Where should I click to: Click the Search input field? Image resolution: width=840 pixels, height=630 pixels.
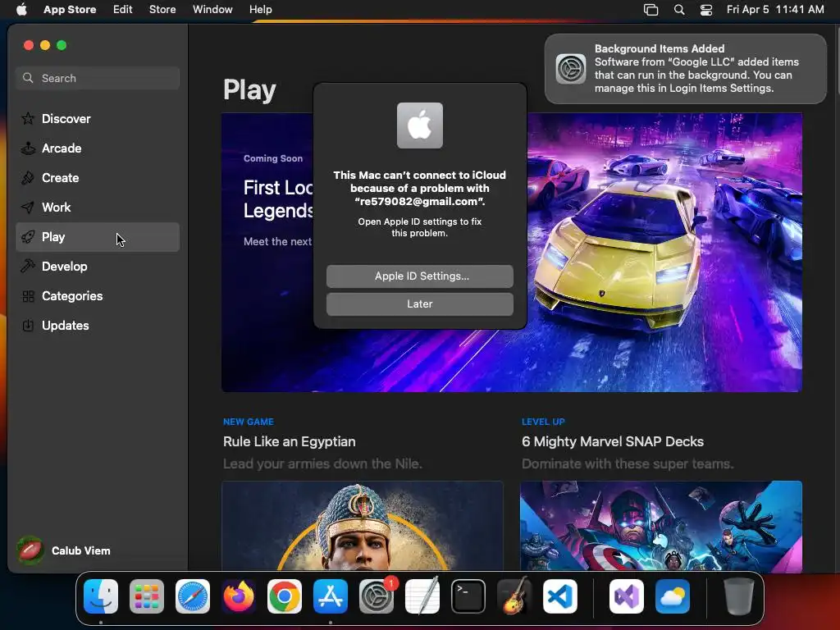click(98, 78)
